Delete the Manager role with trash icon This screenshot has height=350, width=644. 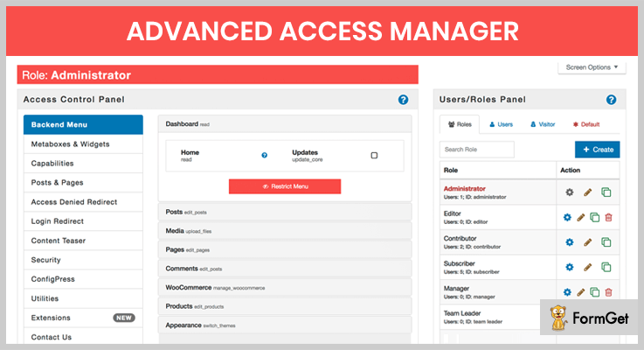coord(608,292)
